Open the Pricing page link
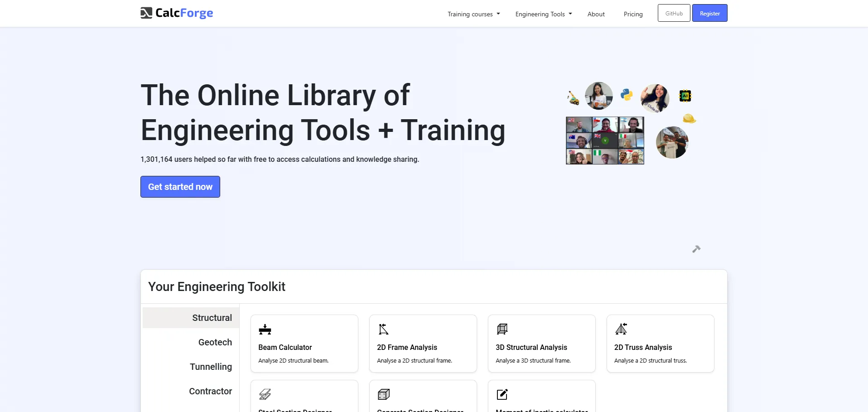 click(633, 14)
